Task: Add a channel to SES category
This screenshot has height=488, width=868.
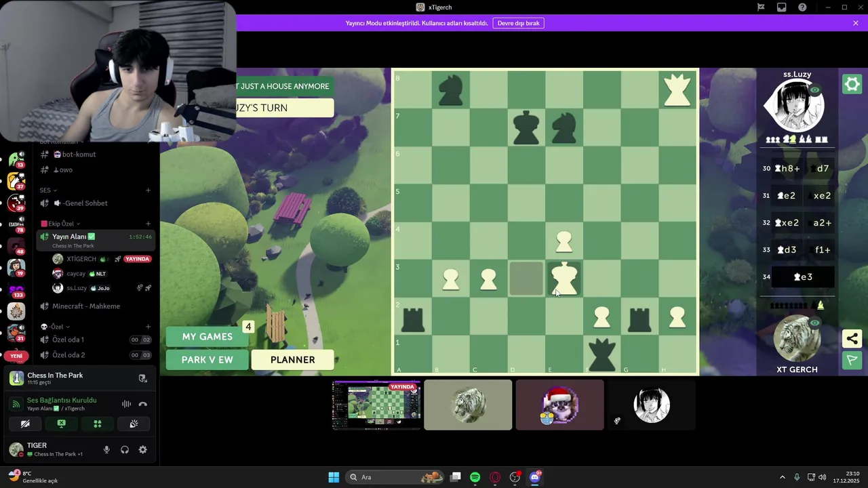Action: (x=148, y=190)
